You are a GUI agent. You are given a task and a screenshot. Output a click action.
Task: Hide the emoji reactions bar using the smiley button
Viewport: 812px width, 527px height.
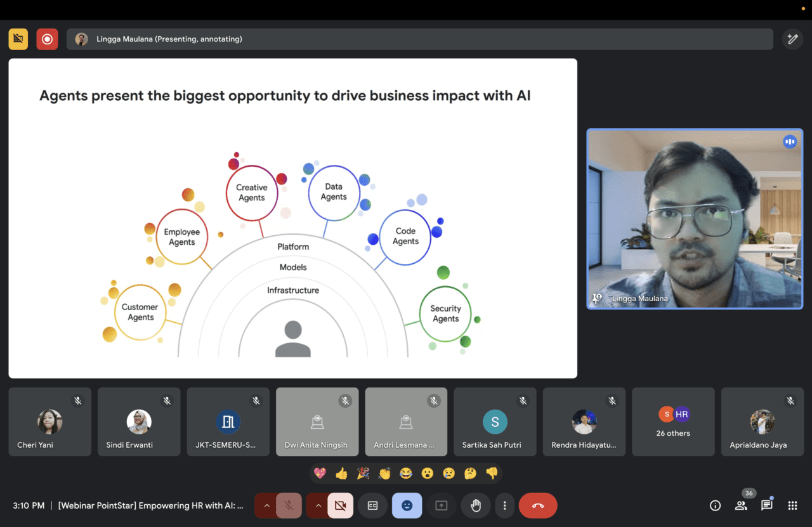click(407, 505)
